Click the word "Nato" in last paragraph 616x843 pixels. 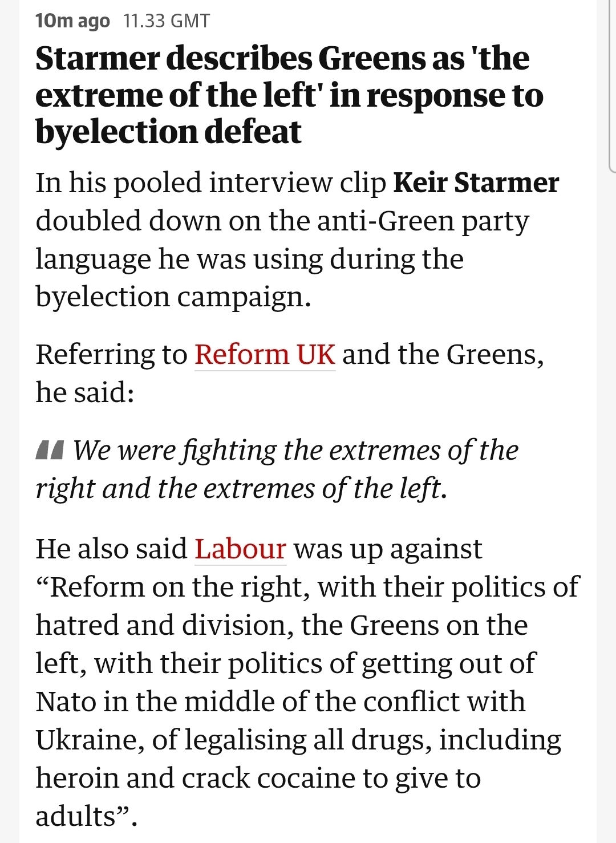[66, 702]
